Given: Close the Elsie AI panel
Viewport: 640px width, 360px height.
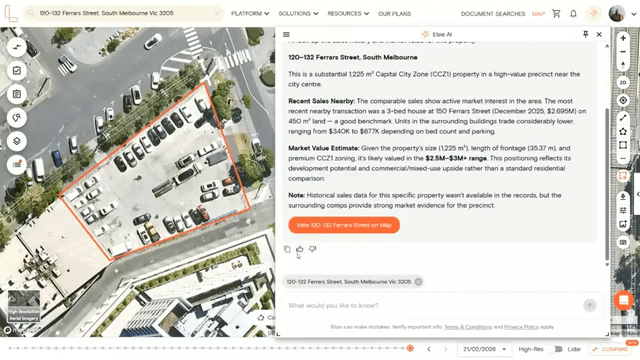Looking at the screenshot, I should (599, 35).
